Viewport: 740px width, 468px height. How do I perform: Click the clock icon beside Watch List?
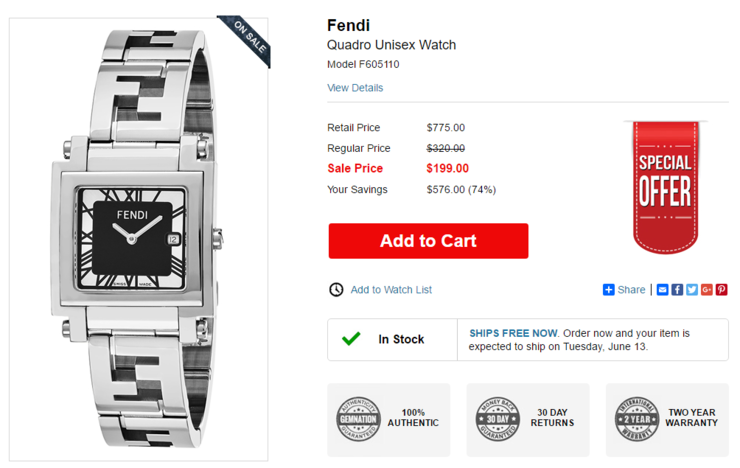pyautogui.click(x=336, y=290)
